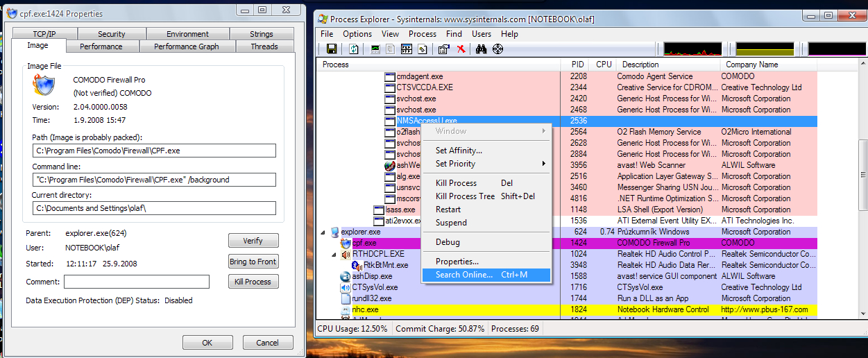
Task: Click the red X Kill Process icon
Action: 460,49
